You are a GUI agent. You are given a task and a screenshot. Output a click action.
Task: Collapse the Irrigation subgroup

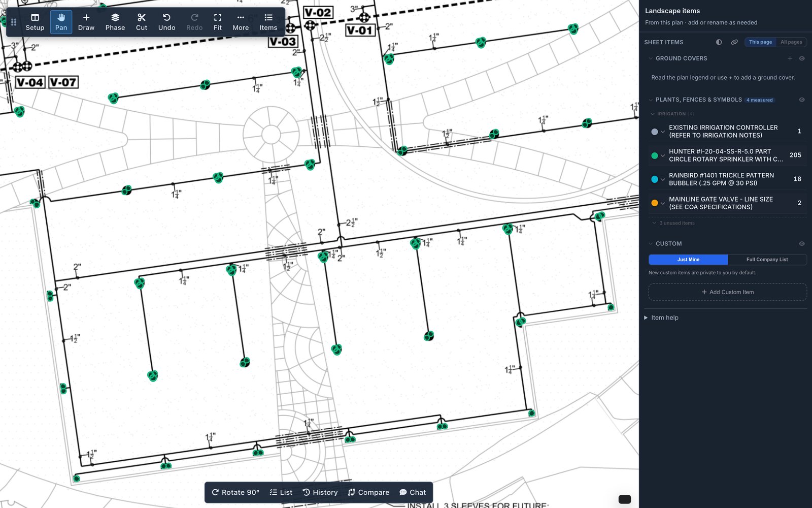pos(653,114)
